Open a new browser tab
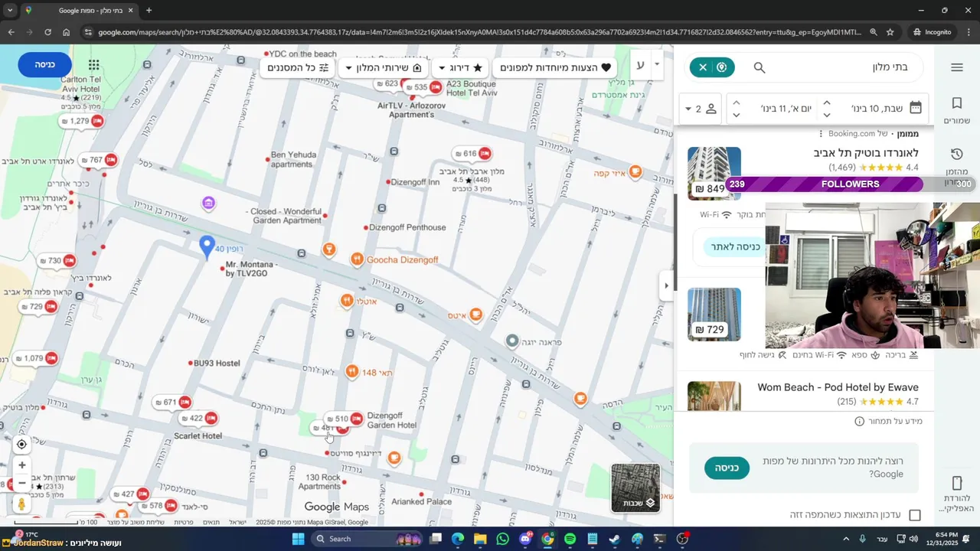Screen dimensions: 980x551 [149, 11]
